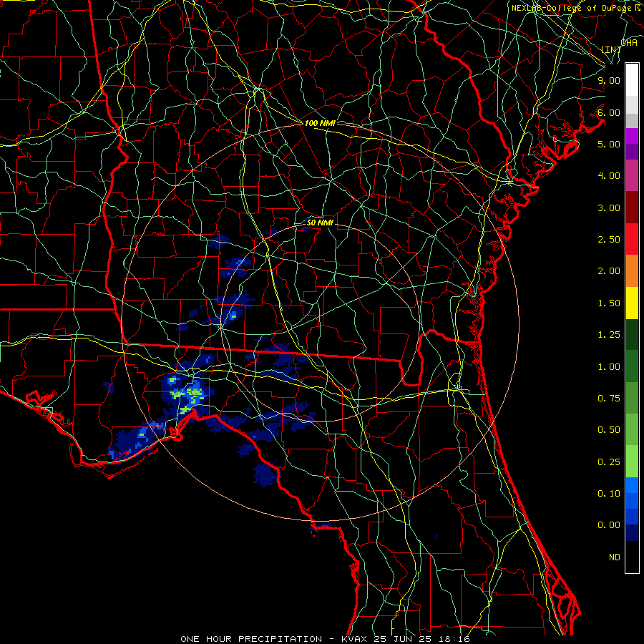Click the '9.00' legend value
Viewport: 644px width, 644px height.
(609, 80)
